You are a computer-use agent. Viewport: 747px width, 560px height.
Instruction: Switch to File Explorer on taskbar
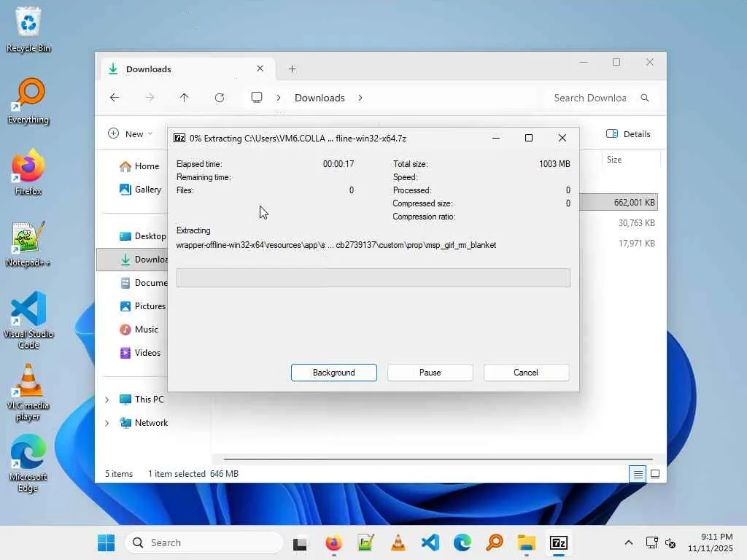click(x=527, y=542)
